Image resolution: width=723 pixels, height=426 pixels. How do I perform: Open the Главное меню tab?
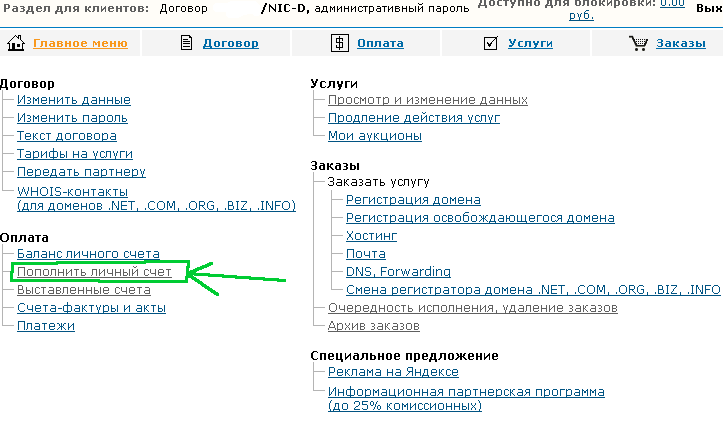[x=80, y=44]
